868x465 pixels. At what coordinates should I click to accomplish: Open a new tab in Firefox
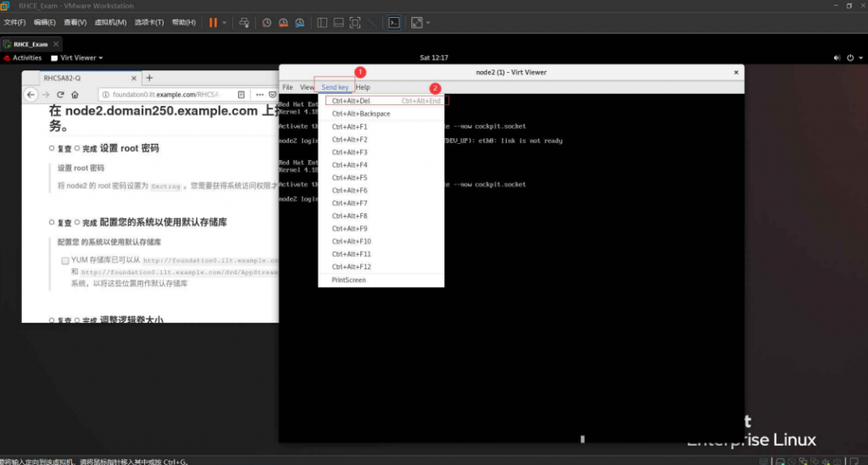(149, 78)
